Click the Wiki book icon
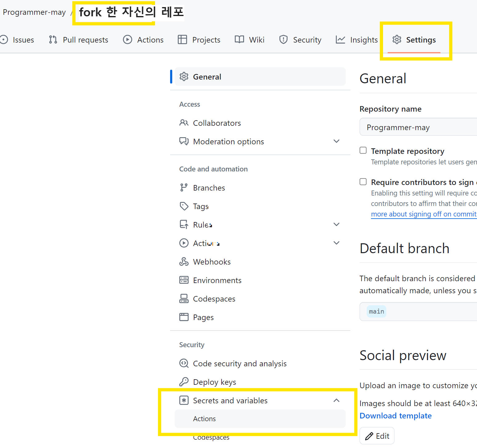 pyautogui.click(x=239, y=39)
